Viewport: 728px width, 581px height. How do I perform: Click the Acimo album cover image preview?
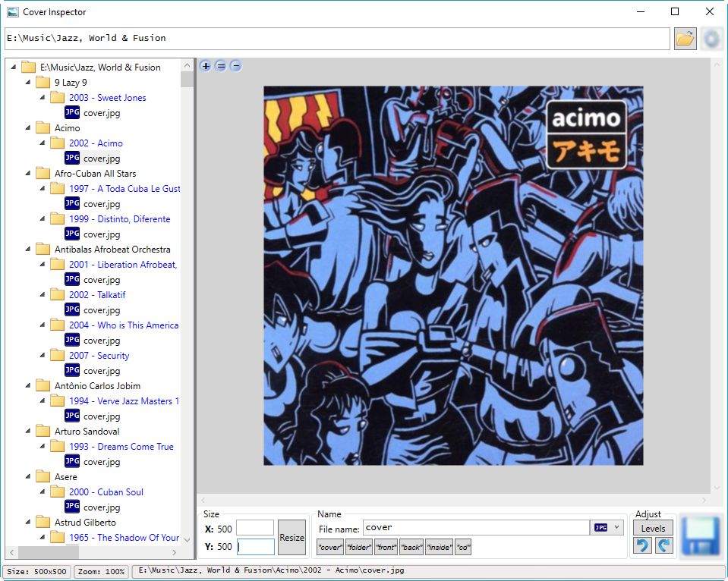click(453, 275)
